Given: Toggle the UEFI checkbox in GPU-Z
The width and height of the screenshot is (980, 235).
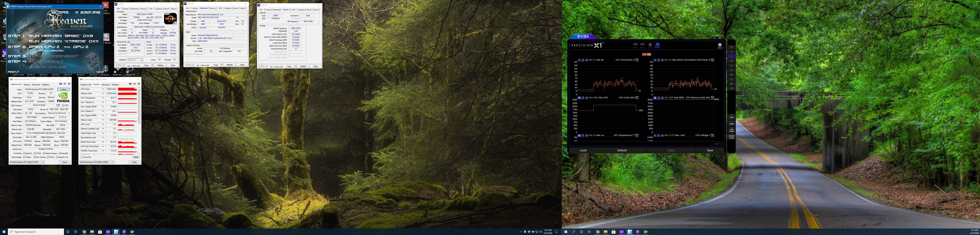Looking at the screenshot, I should [x=63, y=105].
